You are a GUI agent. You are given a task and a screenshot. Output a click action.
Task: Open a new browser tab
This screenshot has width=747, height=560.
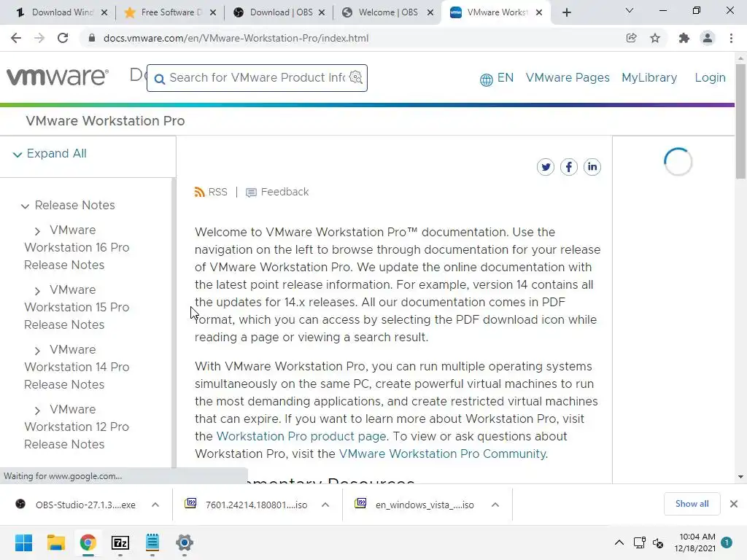[566, 13]
